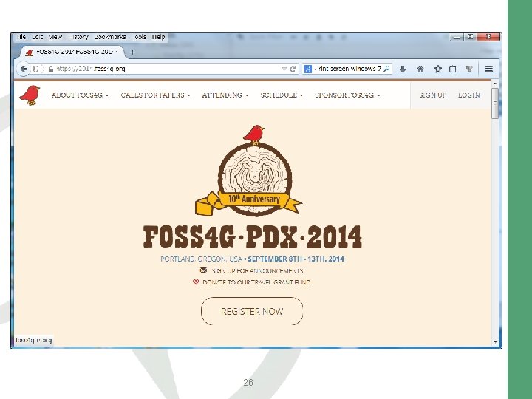Click the search box with print screen text
This screenshot has height=399, width=532.
(x=347, y=69)
